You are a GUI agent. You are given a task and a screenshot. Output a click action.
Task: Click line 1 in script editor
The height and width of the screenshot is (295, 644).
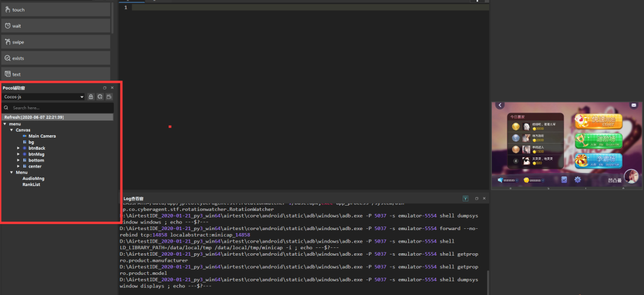click(x=310, y=7)
